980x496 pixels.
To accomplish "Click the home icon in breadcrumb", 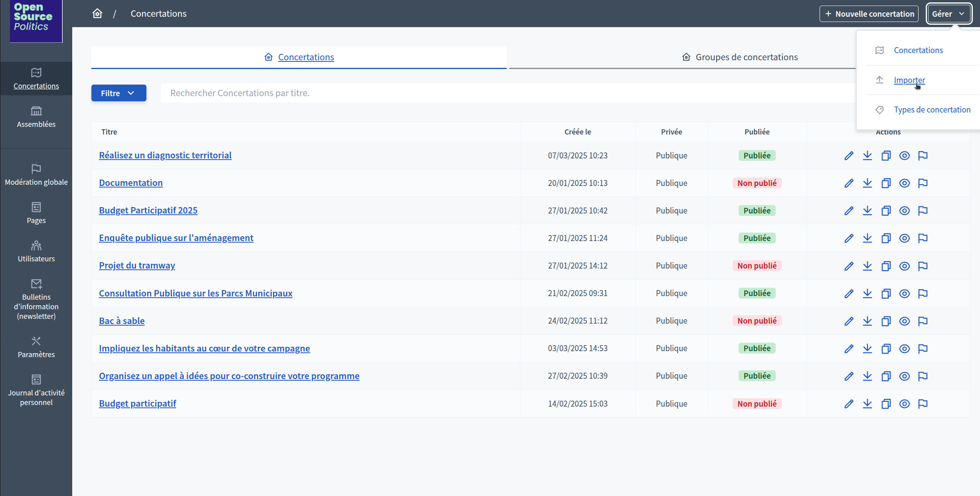I will tap(97, 14).
